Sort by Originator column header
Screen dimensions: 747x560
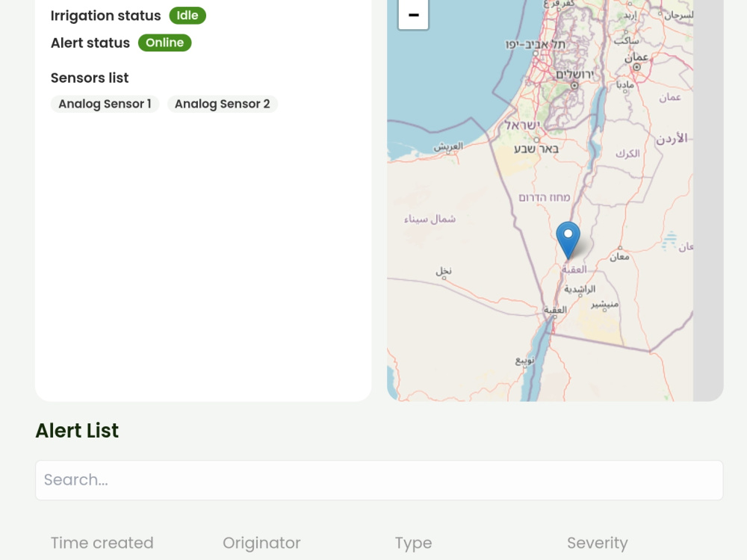click(261, 543)
